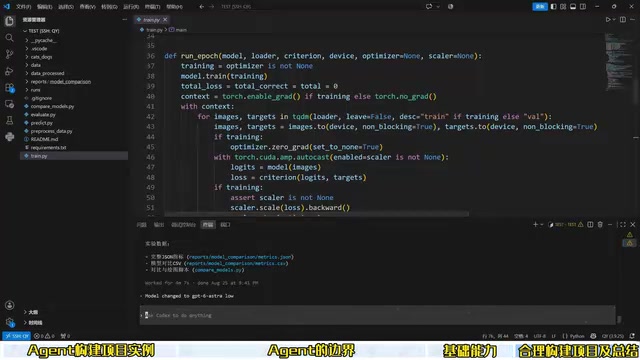Click the SSH: QY remote indicator
This screenshot has height=360, width=640.
click(x=16, y=336)
